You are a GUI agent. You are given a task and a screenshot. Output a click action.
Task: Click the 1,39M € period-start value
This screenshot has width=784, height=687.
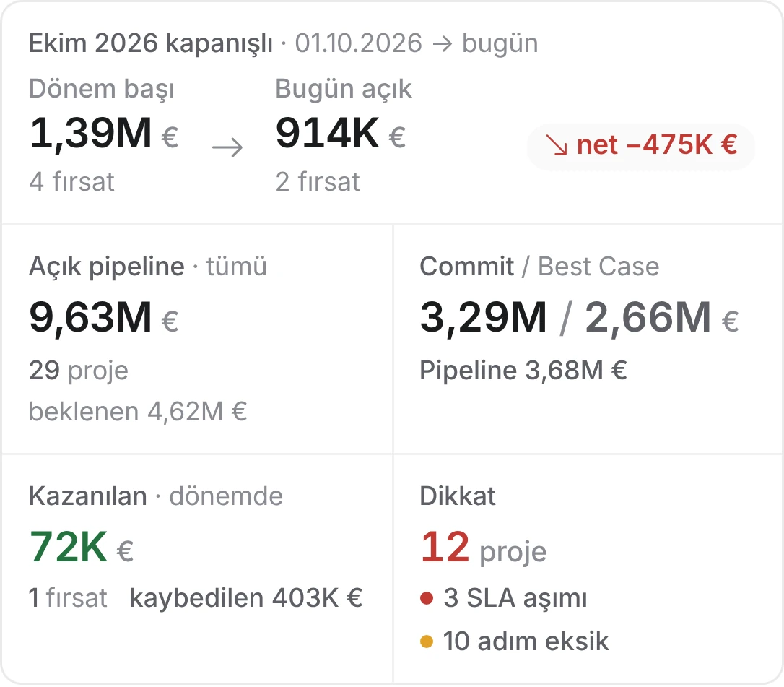point(103,134)
